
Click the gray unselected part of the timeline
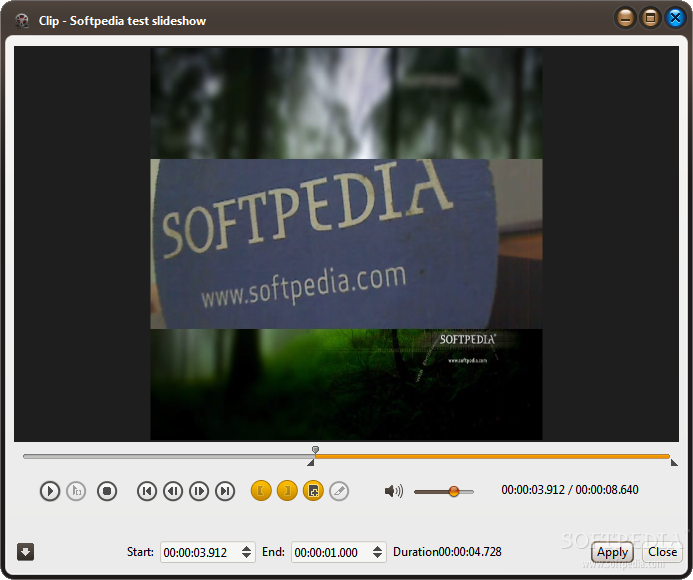point(168,457)
